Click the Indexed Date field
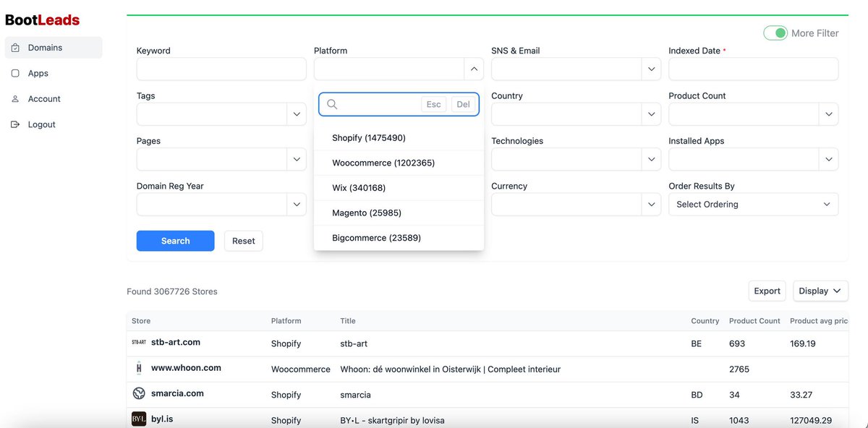 coord(754,69)
